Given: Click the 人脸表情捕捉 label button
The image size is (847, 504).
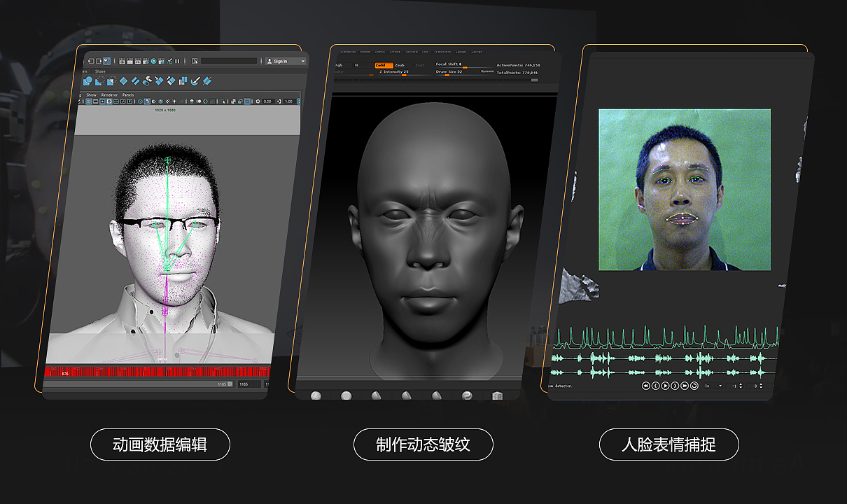Looking at the screenshot, I should pos(669,444).
